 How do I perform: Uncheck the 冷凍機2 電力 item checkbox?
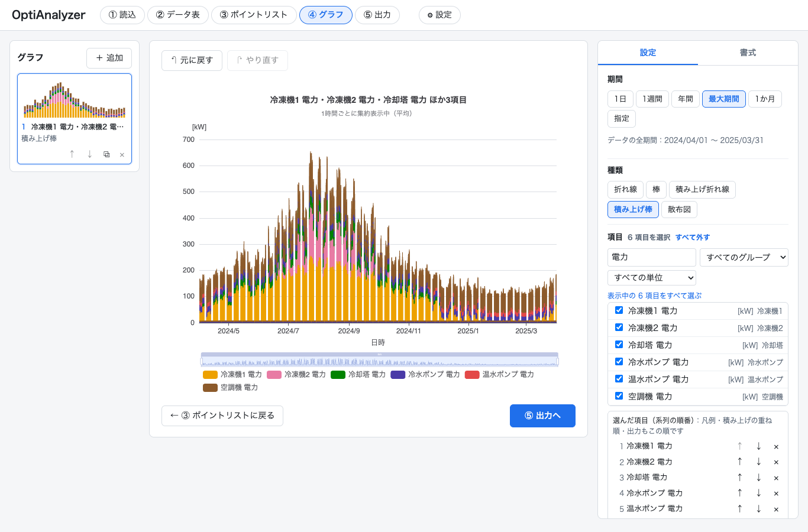click(619, 327)
